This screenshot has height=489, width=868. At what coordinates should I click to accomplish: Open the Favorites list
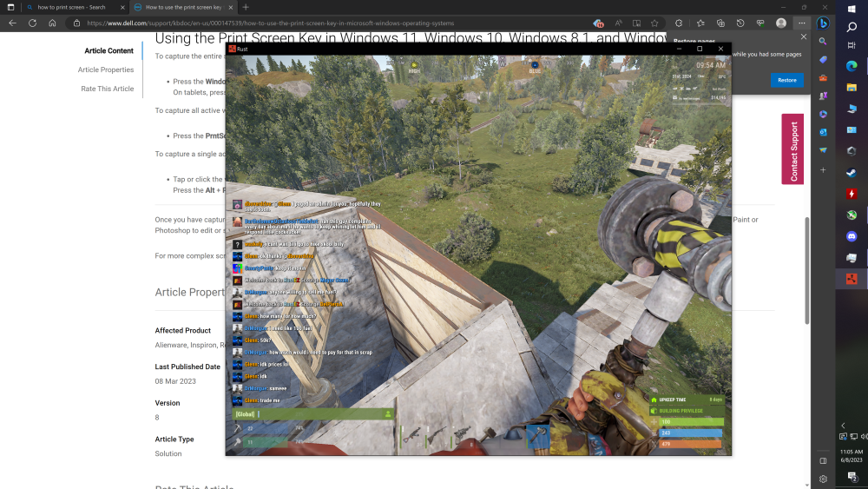[x=700, y=23]
